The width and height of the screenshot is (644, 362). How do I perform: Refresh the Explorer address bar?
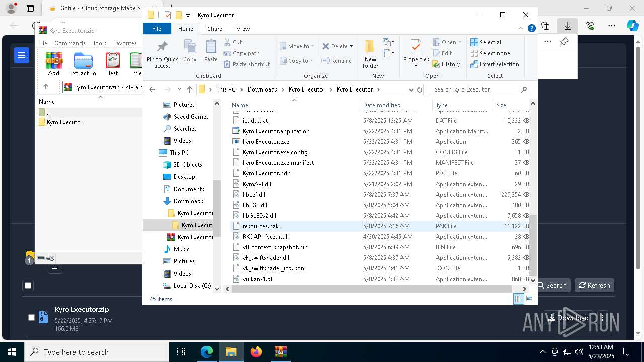pyautogui.click(x=420, y=89)
